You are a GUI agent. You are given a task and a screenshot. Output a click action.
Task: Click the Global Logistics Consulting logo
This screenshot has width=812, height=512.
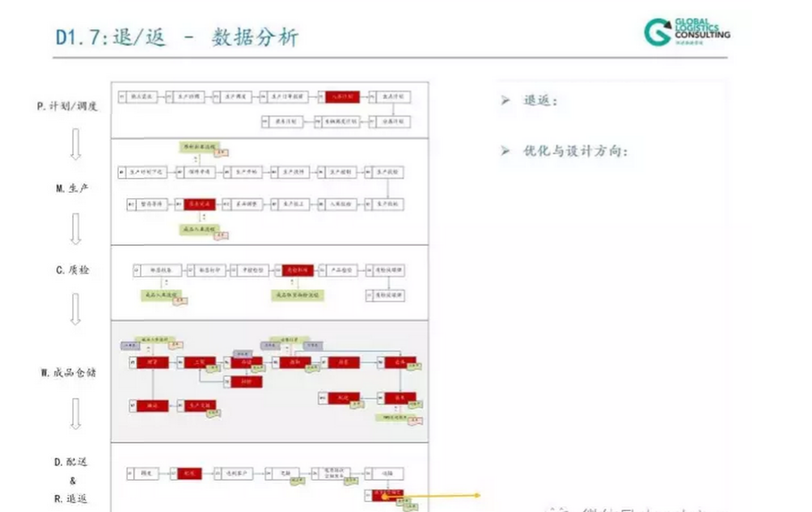click(687, 32)
